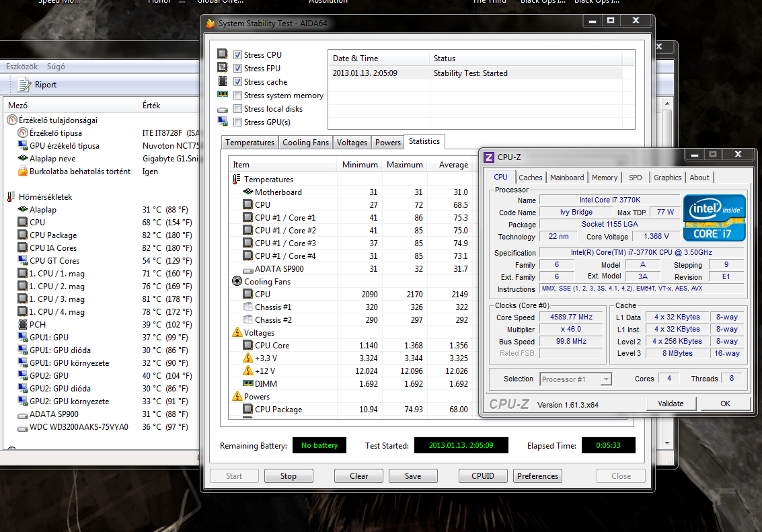Open the Voltages tab
The width and height of the screenshot is (762, 532).
point(352,143)
